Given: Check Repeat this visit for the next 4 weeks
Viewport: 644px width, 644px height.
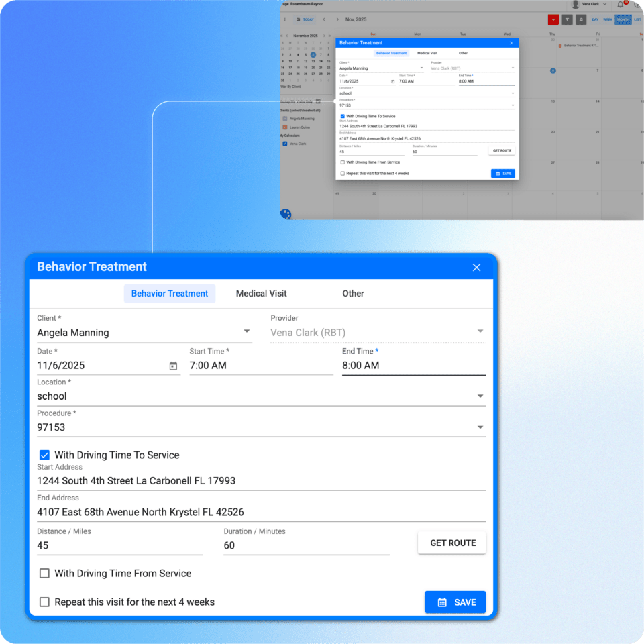Looking at the screenshot, I should coord(44,602).
